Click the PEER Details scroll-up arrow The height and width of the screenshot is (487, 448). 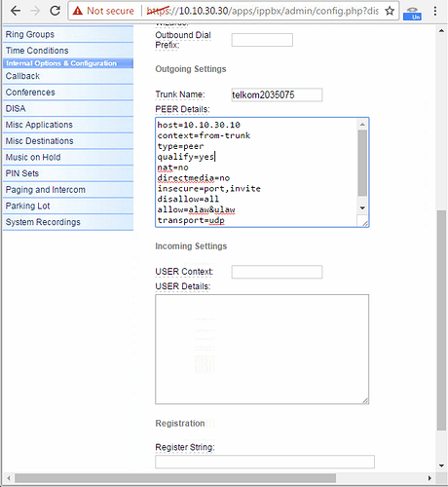pyautogui.click(x=362, y=125)
